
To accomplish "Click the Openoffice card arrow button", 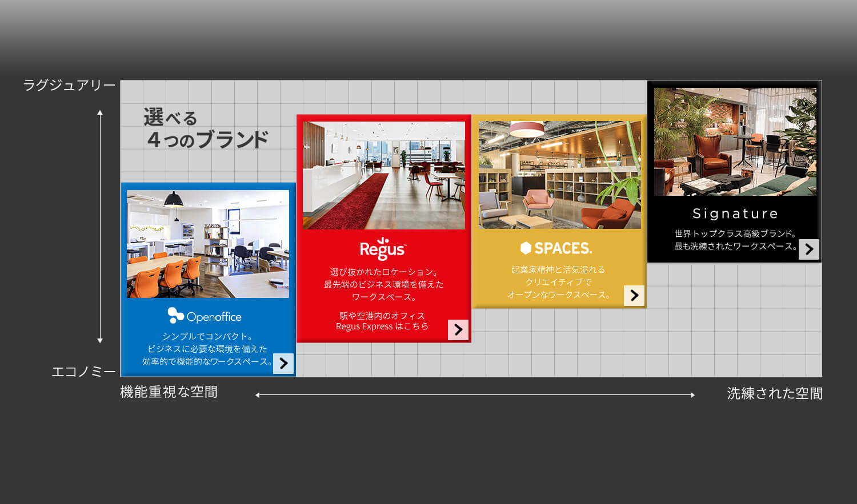I will click(x=283, y=364).
